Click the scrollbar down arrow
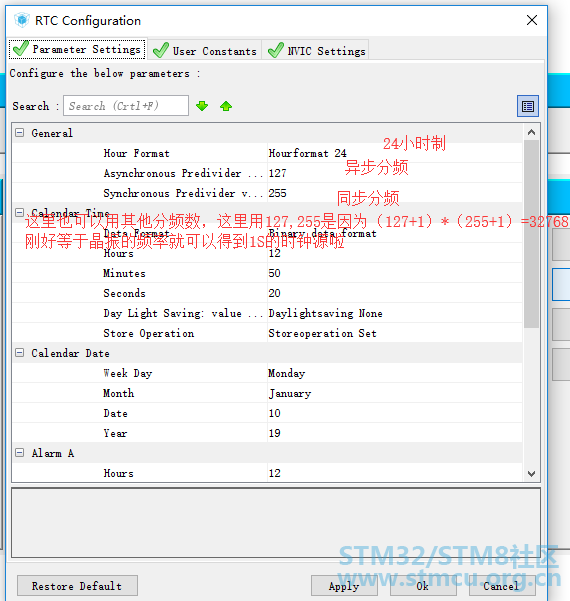This screenshot has height=601, width=570. coord(531,474)
